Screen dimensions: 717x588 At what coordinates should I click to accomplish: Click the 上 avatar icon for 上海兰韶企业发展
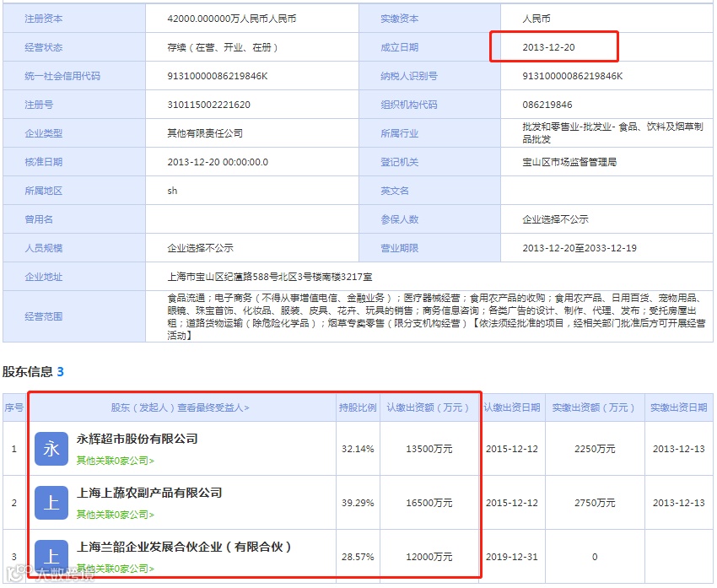(51, 557)
